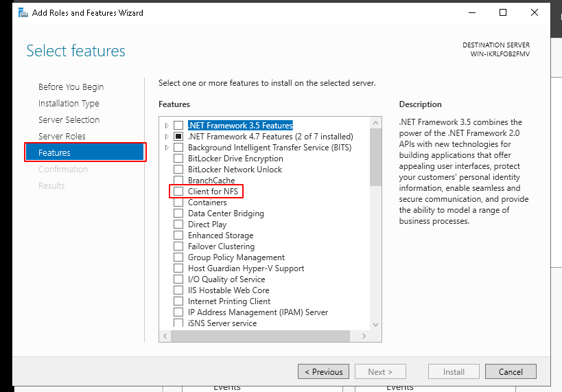562x392 pixels.
Task: Click the horizontal scrollbar thumb
Action: (260, 336)
